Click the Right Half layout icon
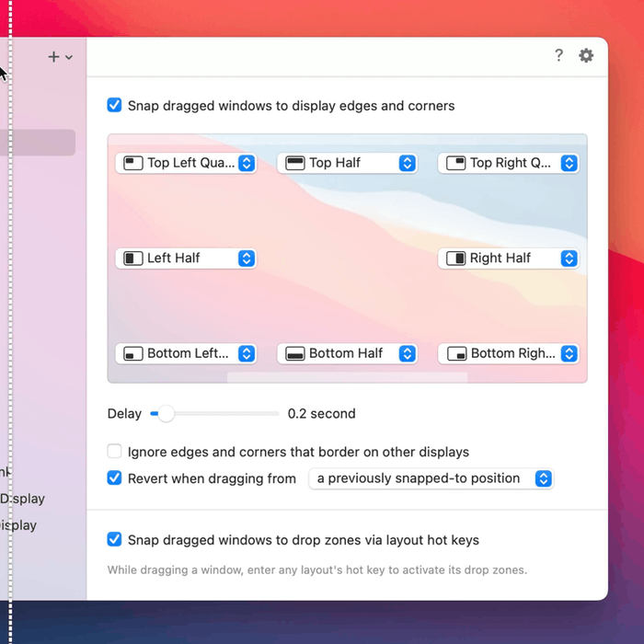 (456, 259)
